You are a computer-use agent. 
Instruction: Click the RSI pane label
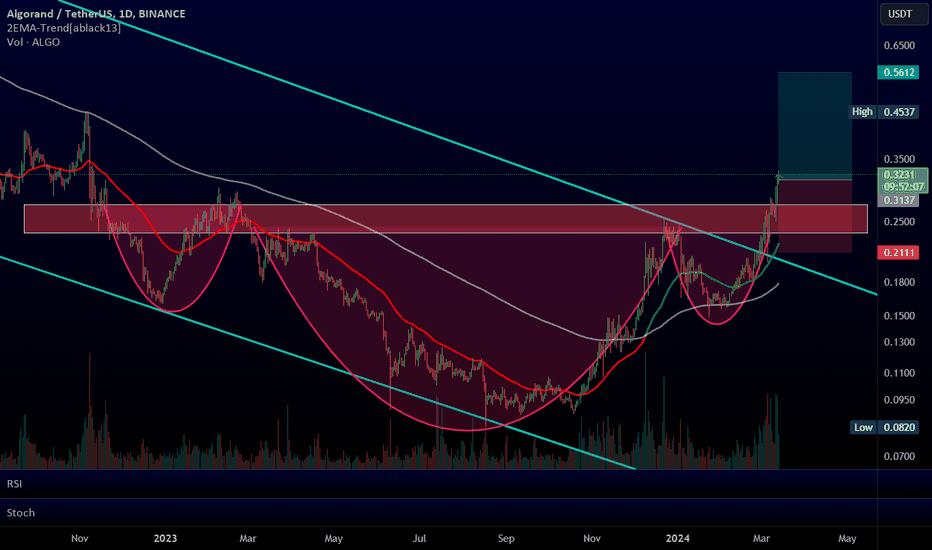tap(14, 484)
